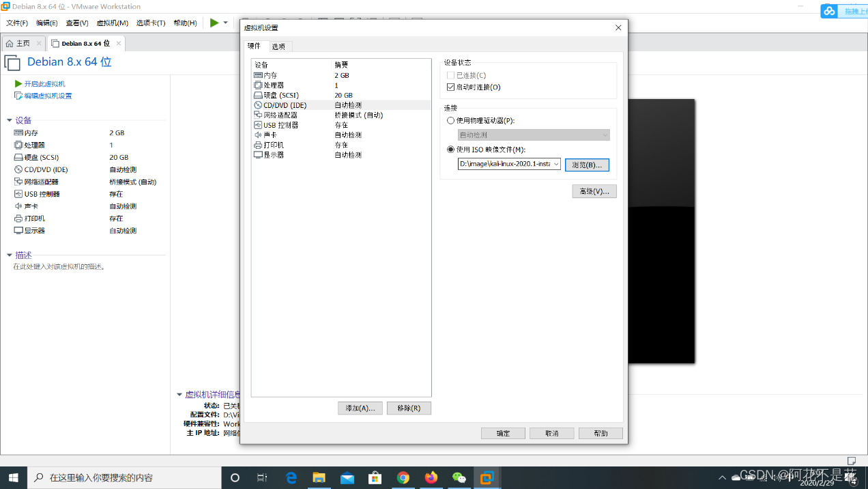This screenshot has width=868, height=489.
Task: Click 编辑虚拟机设置 link
Action: tap(48, 96)
